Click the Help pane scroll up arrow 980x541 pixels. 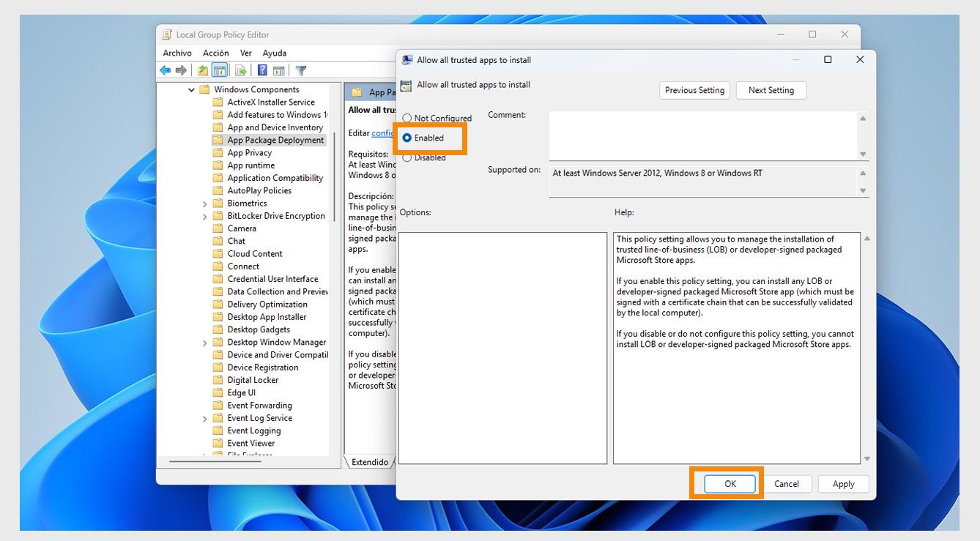(867, 239)
